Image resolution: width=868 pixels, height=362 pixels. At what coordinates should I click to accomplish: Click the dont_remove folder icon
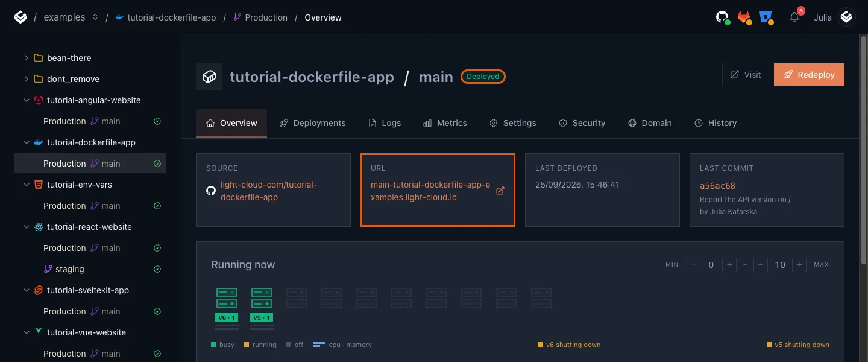[x=39, y=79]
